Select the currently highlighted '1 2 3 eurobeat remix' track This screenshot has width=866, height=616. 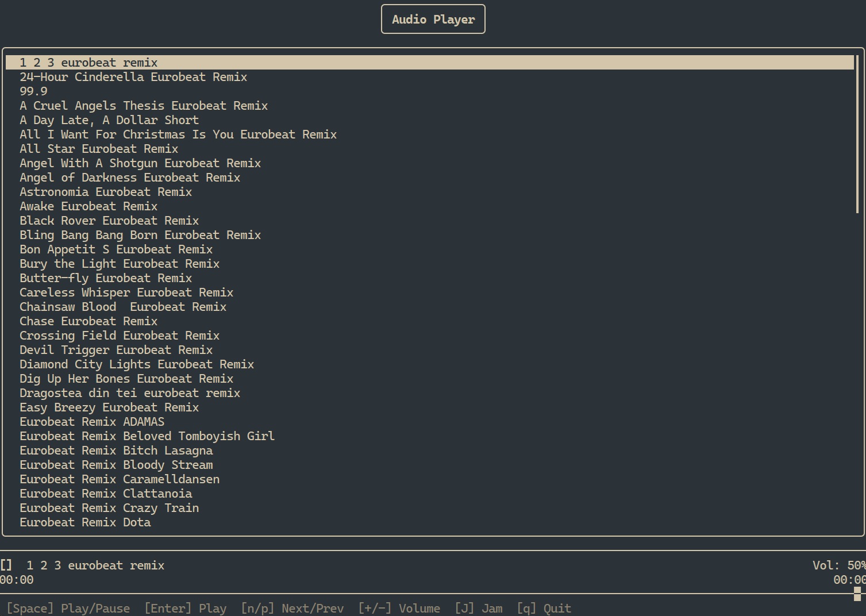pos(88,62)
